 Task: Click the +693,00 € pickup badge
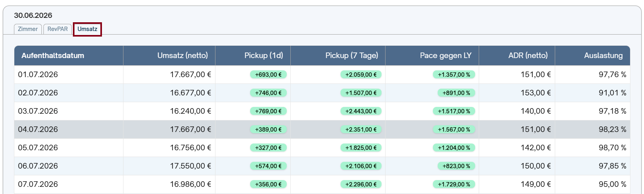[268, 75]
